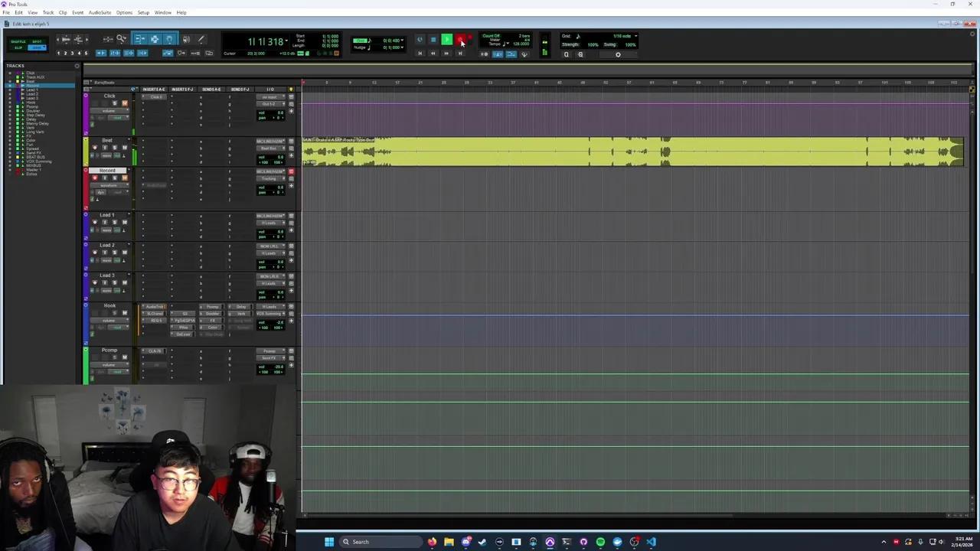This screenshot has width=980, height=551.
Task: Select the Scrubber speaker tool
Action: tap(187, 39)
